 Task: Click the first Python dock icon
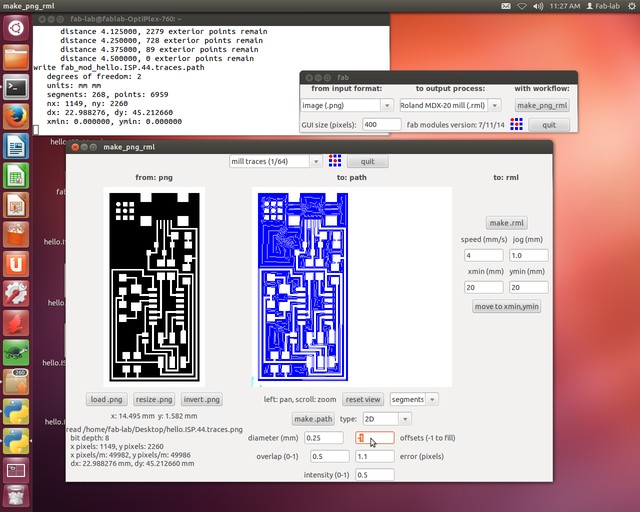pyautogui.click(x=16, y=412)
